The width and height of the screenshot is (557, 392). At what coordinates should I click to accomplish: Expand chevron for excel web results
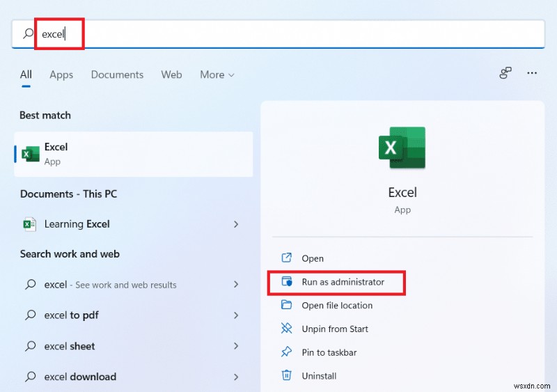pyautogui.click(x=236, y=284)
